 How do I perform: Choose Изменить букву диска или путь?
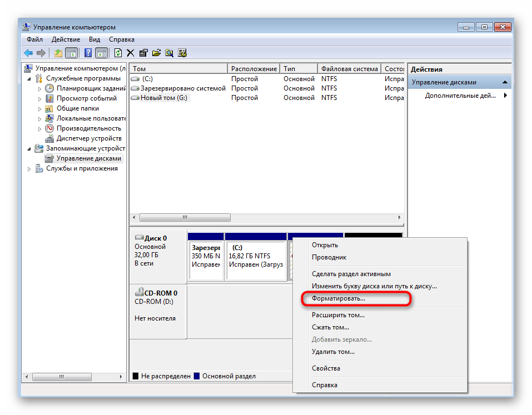tap(380, 286)
